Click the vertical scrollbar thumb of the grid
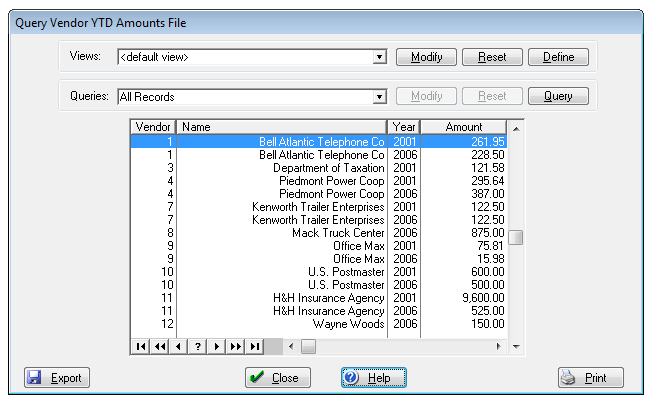The width and height of the screenshot is (651, 404). click(516, 237)
